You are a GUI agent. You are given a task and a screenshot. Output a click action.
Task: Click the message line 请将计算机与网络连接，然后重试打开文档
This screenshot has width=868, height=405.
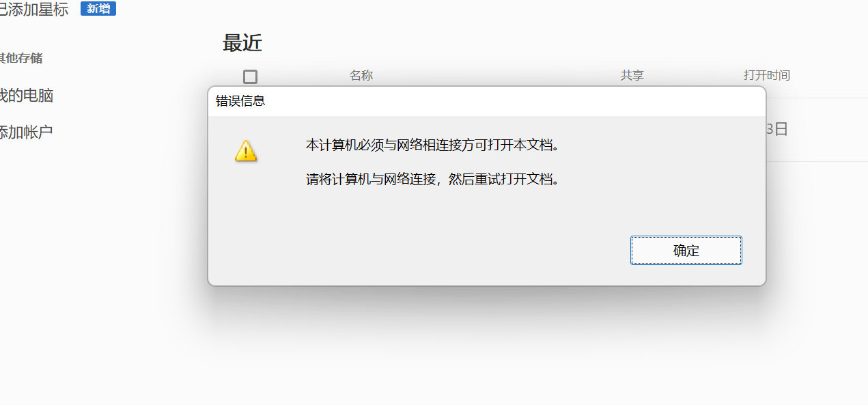tap(432, 180)
